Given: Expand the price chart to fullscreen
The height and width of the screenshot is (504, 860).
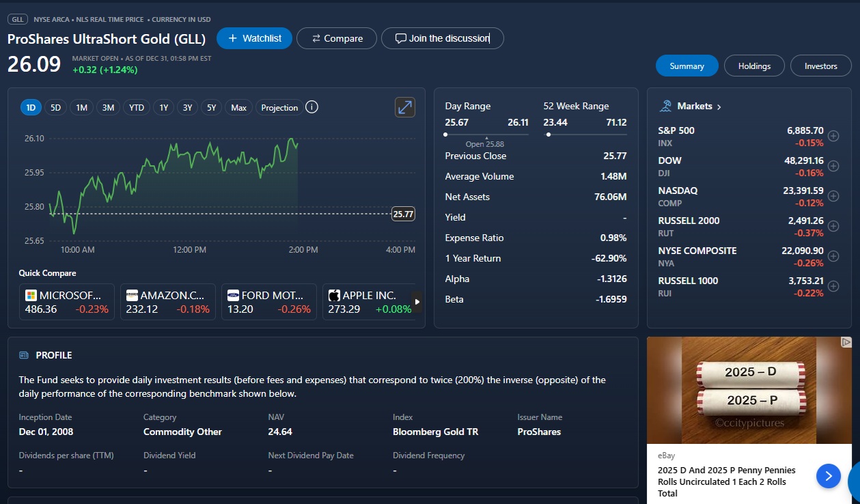Looking at the screenshot, I should [405, 107].
